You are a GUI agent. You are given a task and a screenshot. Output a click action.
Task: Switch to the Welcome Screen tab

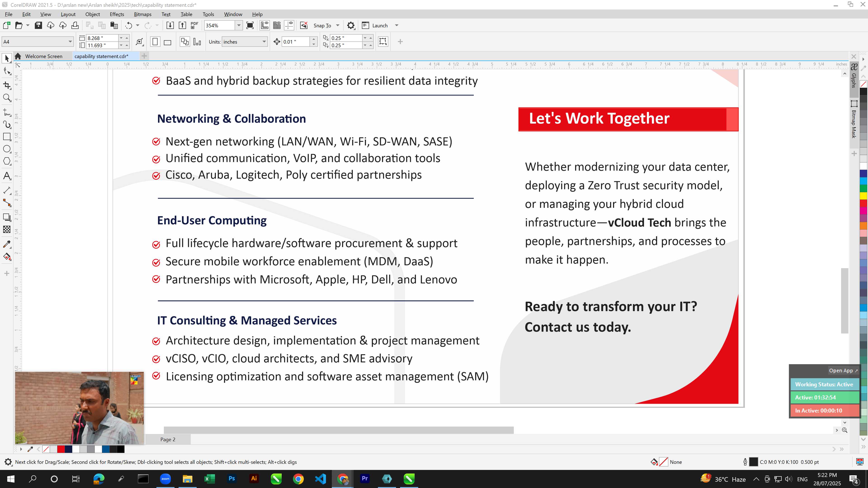click(x=43, y=56)
